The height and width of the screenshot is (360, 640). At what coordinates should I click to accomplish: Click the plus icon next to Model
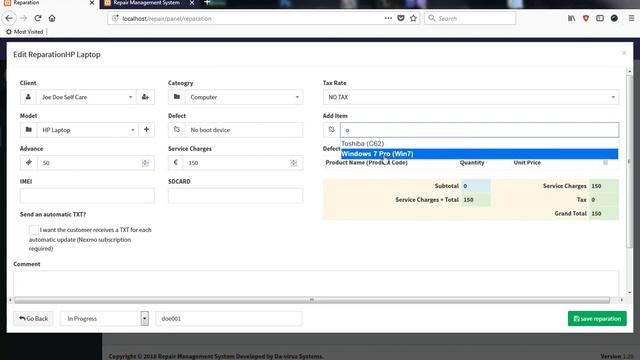pos(147,130)
